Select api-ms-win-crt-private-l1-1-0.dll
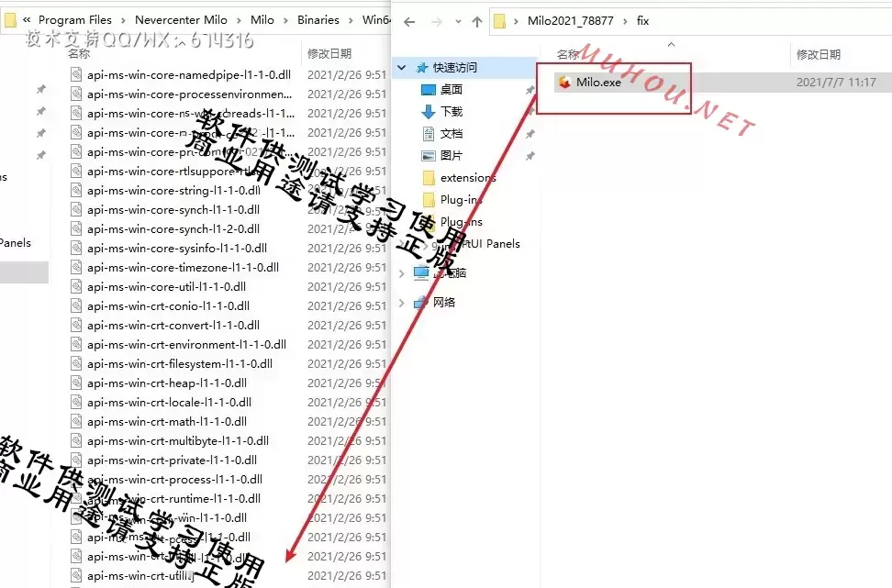 click(172, 460)
